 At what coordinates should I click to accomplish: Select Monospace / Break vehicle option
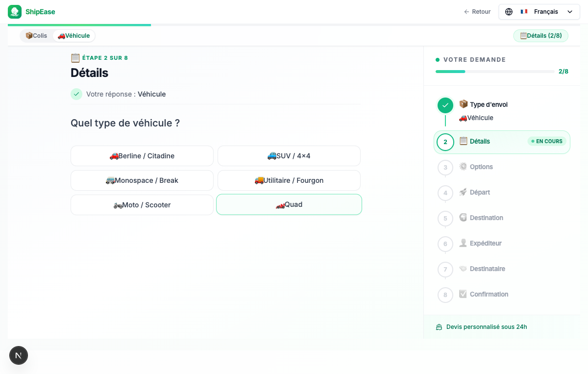pyautogui.click(x=142, y=180)
